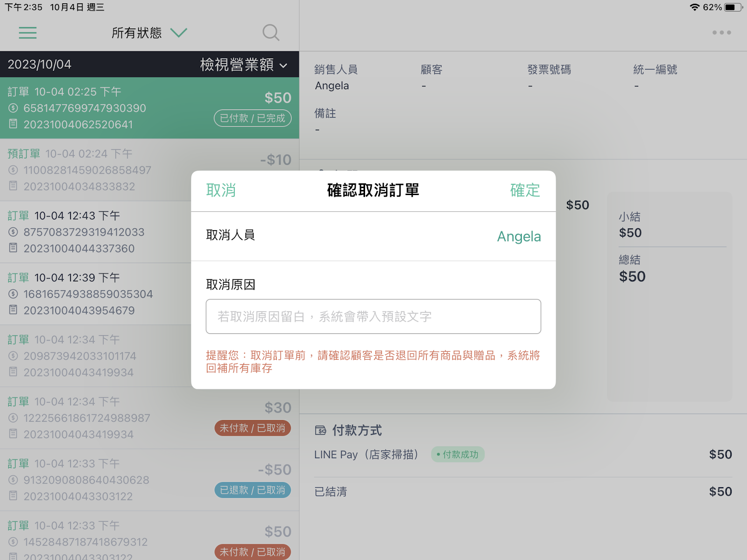Tap 取消 to dismiss the dialog
747x560 pixels.
pyautogui.click(x=221, y=190)
